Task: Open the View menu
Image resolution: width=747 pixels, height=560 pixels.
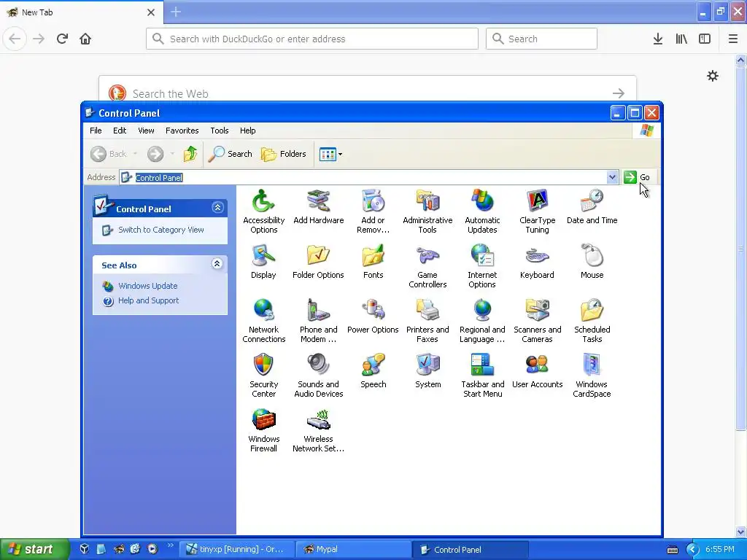Action: coord(146,131)
